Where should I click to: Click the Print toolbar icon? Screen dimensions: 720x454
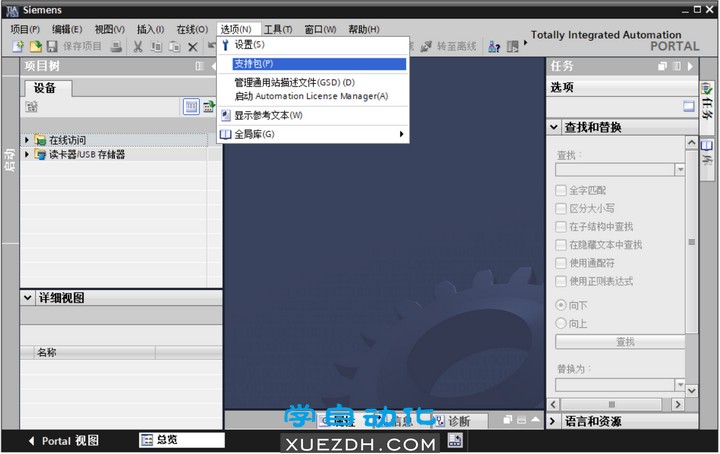[x=116, y=46]
